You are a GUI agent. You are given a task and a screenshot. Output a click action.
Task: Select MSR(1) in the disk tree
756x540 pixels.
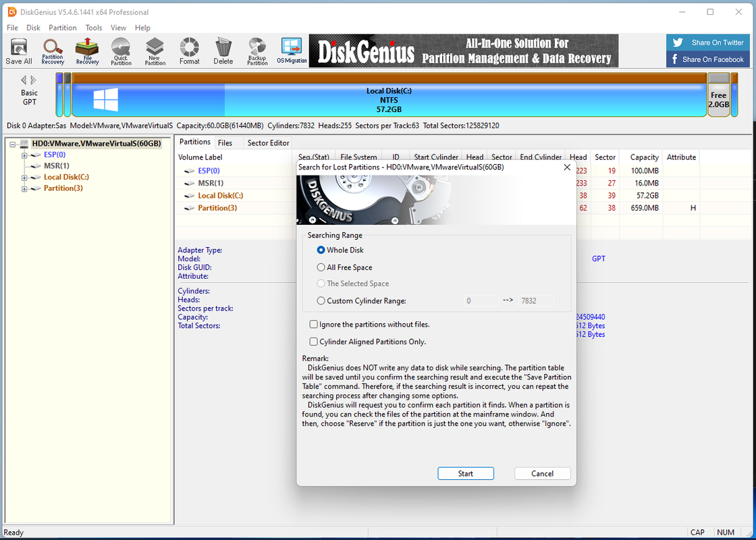click(57, 166)
